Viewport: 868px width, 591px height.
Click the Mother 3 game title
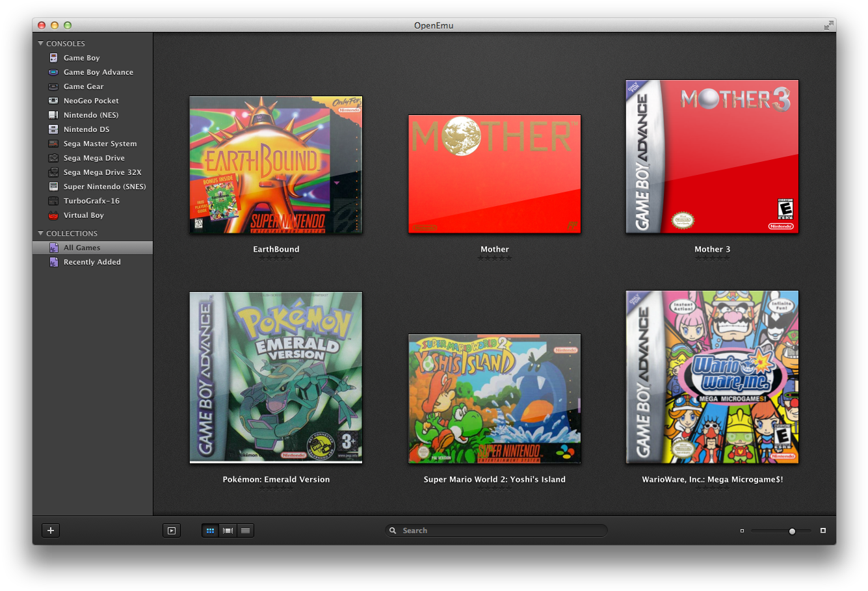tap(712, 249)
